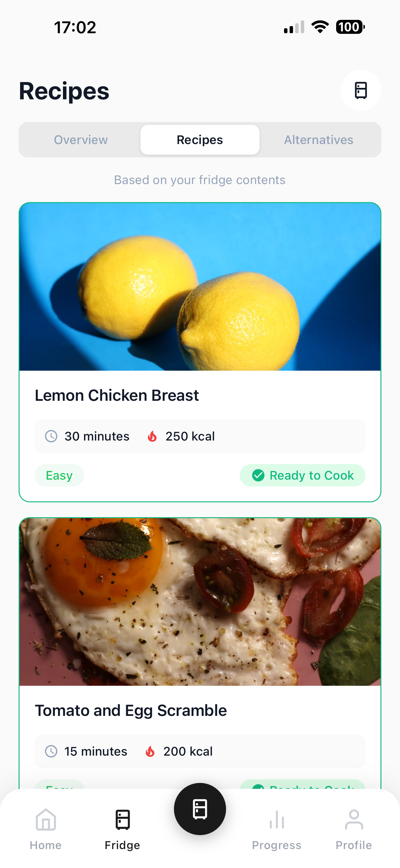This screenshot has height=868, width=400.
Task: Select the Recipes tab in segmented control
Action: 200,139
